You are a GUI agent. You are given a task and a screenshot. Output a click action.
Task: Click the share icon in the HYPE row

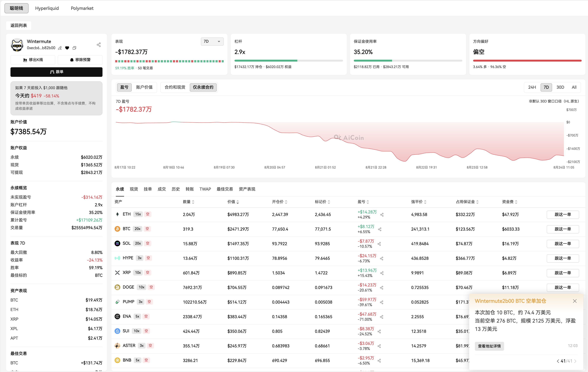pos(382,258)
